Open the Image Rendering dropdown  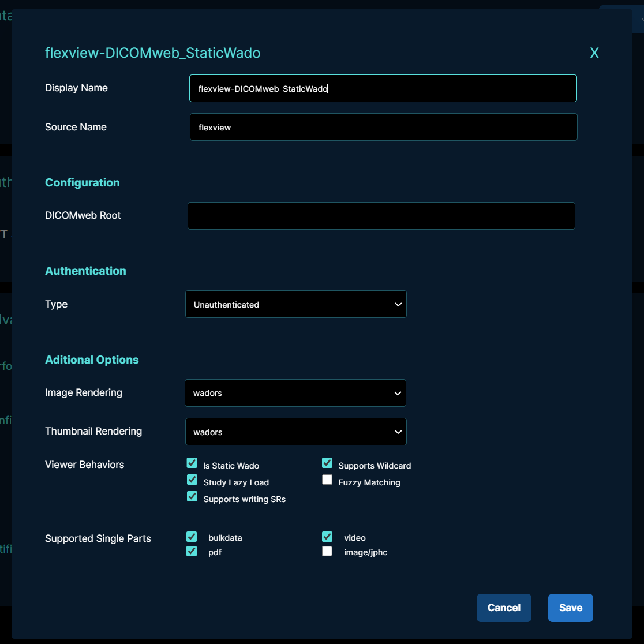click(x=295, y=393)
